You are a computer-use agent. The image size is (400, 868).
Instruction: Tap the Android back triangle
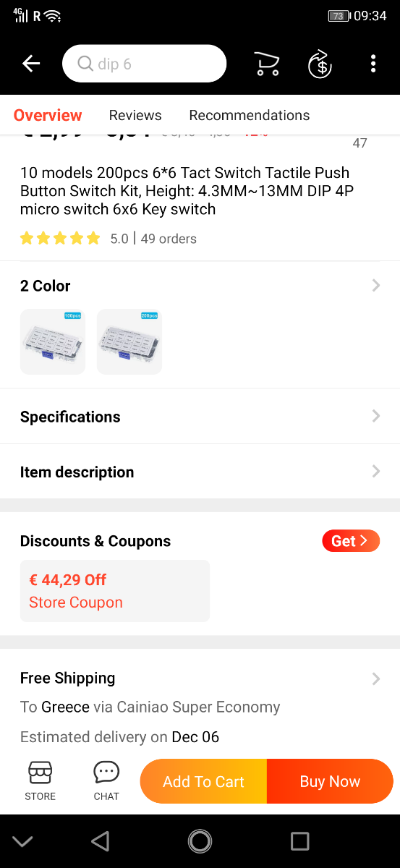click(101, 841)
